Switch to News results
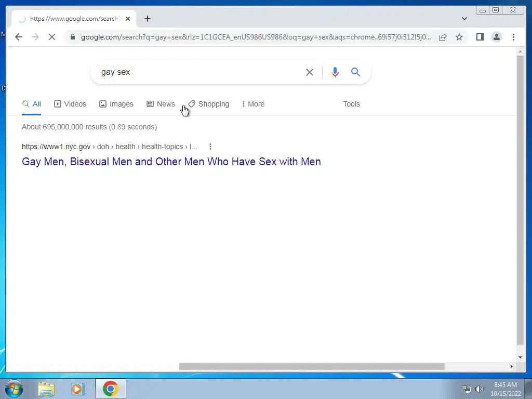The width and height of the screenshot is (532, 399). click(161, 104)
